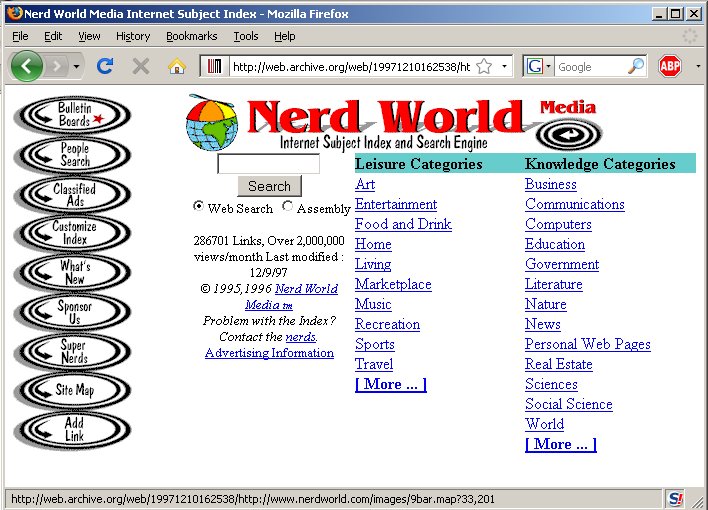Viewport: 708px width, 510px height.
Task: Go to the Home page icon
Action: tap(177, 66)
